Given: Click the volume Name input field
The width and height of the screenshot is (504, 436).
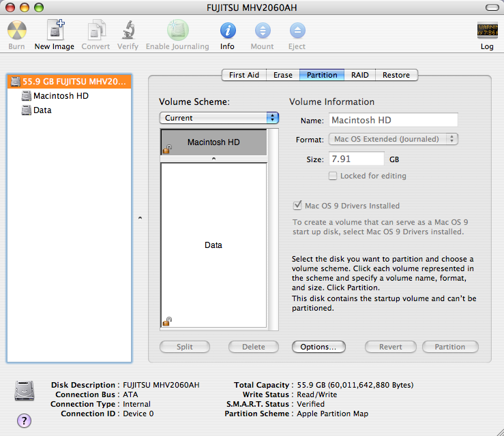Looking at the screenshot, I should pos(394,120).
